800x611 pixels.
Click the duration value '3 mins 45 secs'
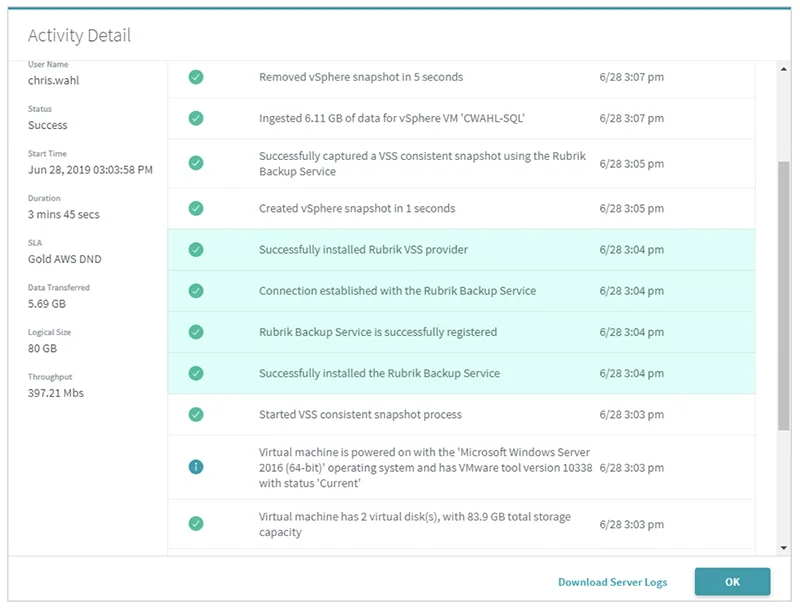64,215
